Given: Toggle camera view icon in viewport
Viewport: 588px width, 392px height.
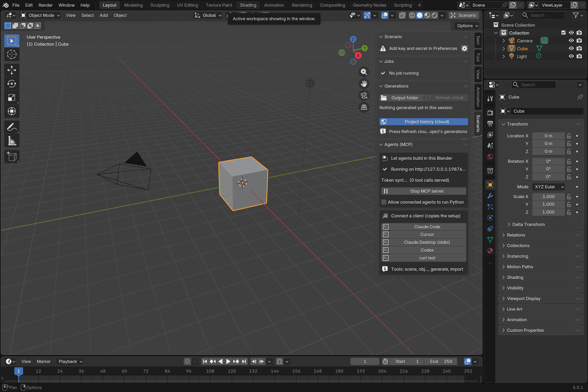Looking at the screenshot, I should 364,95.
